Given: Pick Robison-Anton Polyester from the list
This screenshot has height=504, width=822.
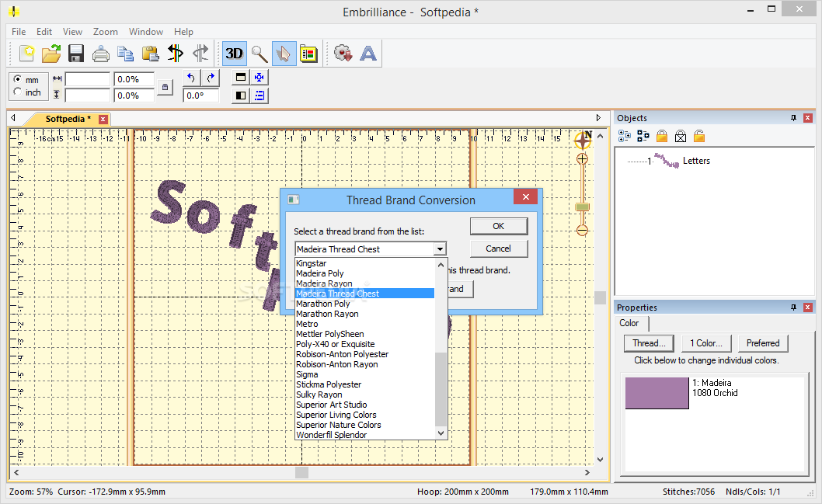Looking at the screenshot, I should [x=365, y=354].
